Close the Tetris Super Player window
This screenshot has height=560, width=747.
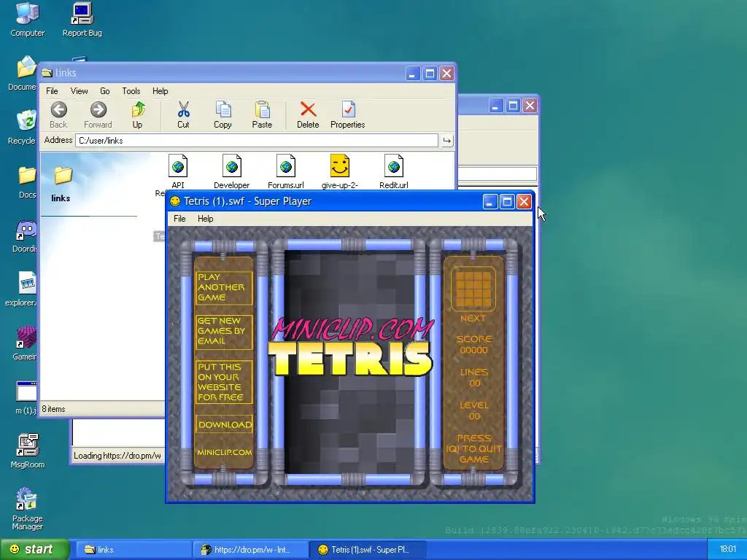tap(524, 202)
